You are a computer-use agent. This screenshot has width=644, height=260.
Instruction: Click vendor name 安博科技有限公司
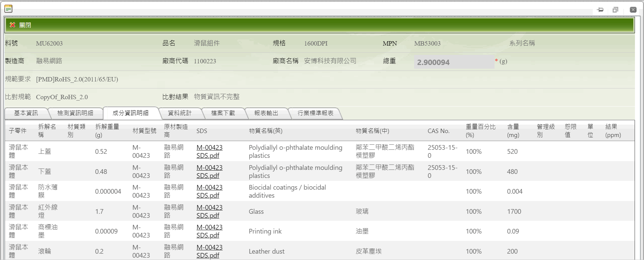[330, 61]
